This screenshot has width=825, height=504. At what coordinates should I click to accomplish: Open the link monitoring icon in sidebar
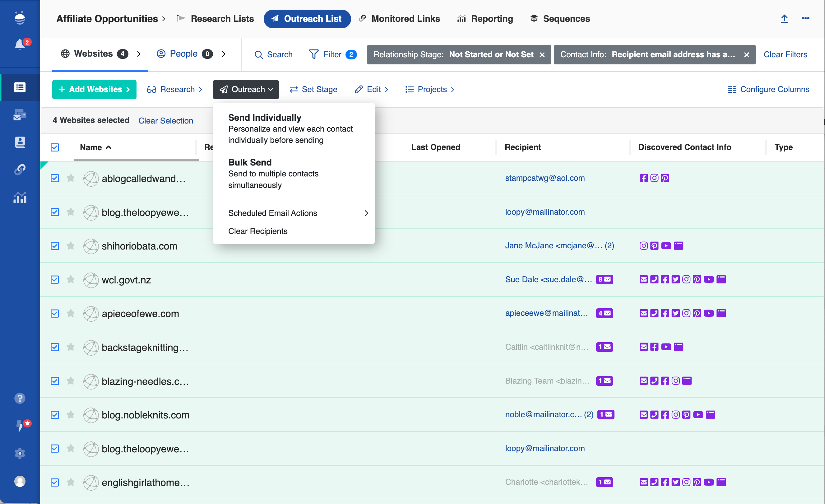click(20, 170)
